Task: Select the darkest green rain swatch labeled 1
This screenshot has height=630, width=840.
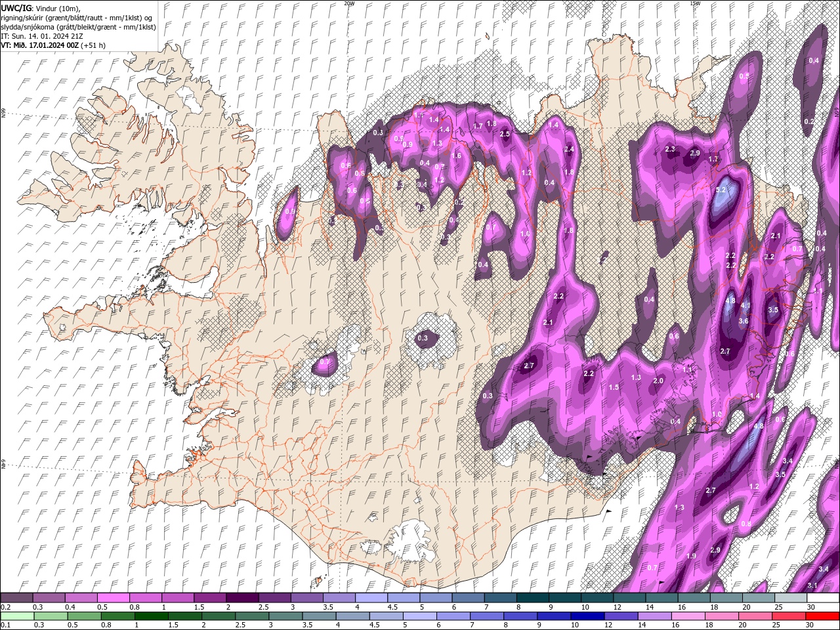Action: click(x=151, y=616)
